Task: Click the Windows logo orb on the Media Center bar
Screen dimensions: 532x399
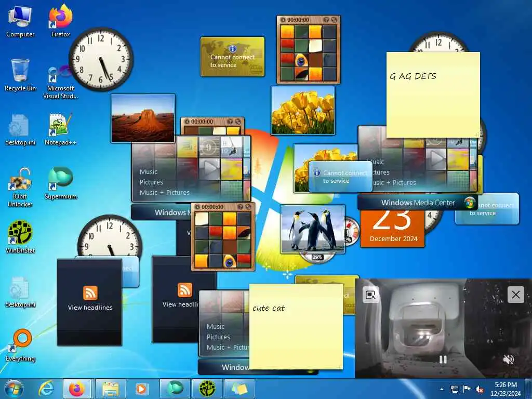Action: coord(470,203)
